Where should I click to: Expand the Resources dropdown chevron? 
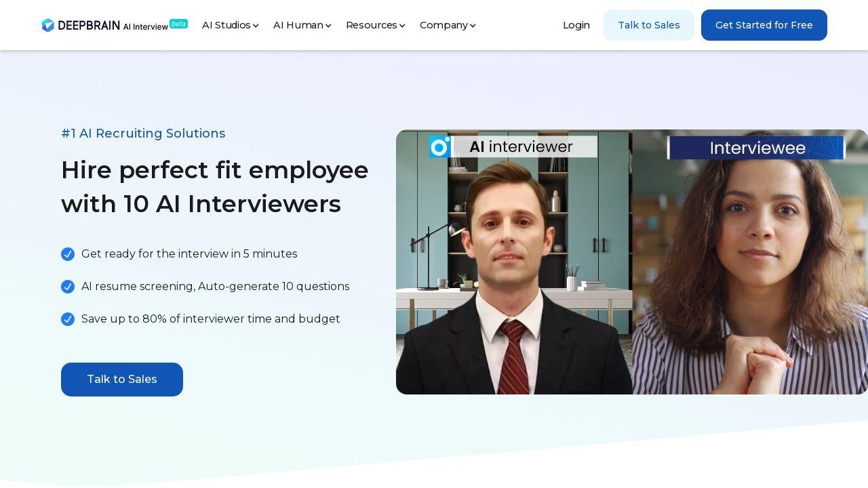point(402,26)
